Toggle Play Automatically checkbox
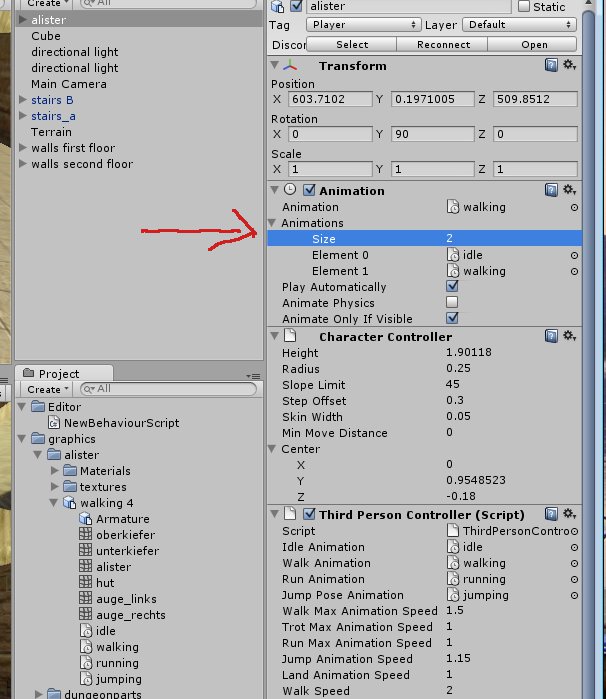 (452, 287)
